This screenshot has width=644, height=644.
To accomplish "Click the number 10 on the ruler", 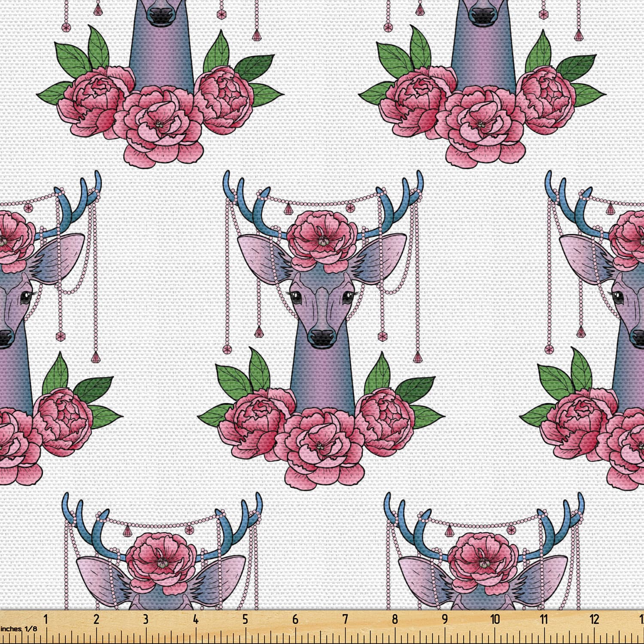I will [495, 619].
